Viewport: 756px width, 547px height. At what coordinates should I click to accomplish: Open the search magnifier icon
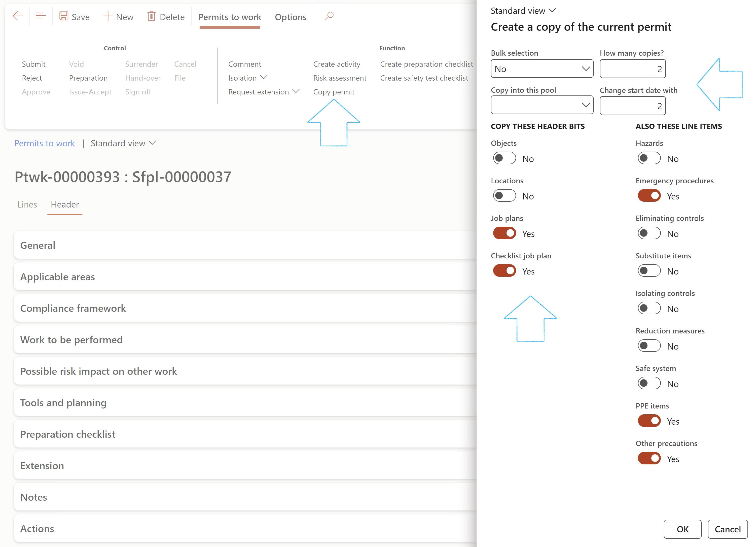(x=329, y=16)
